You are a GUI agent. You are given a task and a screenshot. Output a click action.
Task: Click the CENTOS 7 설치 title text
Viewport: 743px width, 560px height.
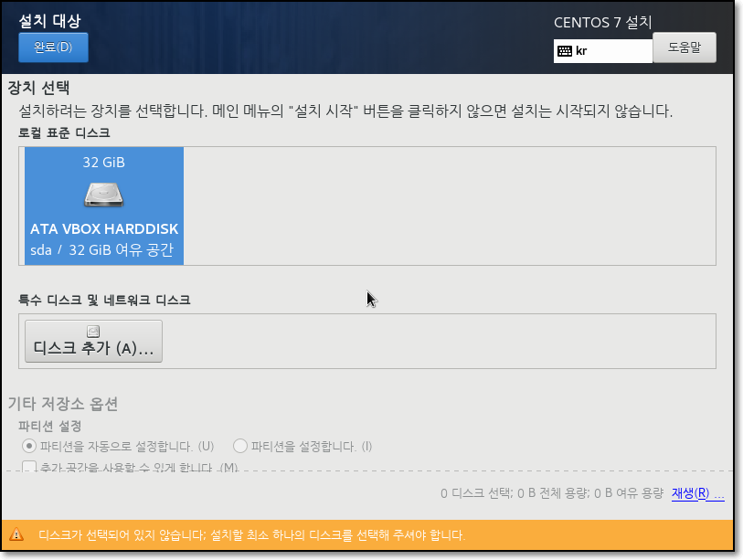[x=603, y=22]
